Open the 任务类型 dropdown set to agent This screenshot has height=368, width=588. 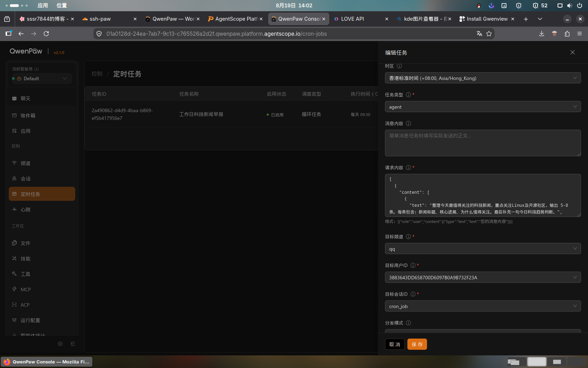click(x=483, y=107)
